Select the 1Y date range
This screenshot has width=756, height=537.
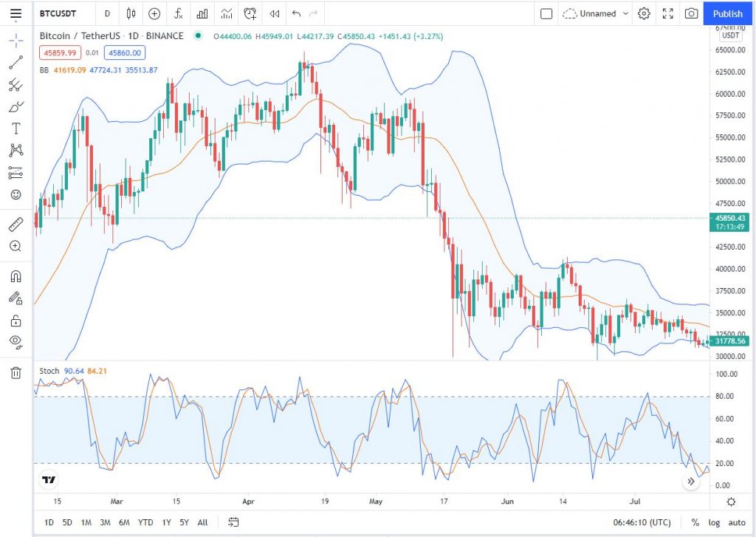click(166, 522)
